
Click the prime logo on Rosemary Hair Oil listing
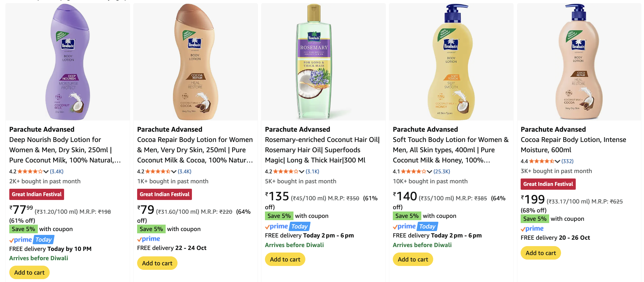(x=277, y=227)
